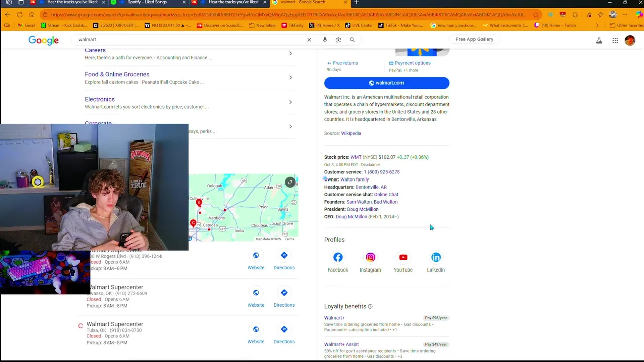Open the Home - Twitch bookmark

tap(555, 25)
